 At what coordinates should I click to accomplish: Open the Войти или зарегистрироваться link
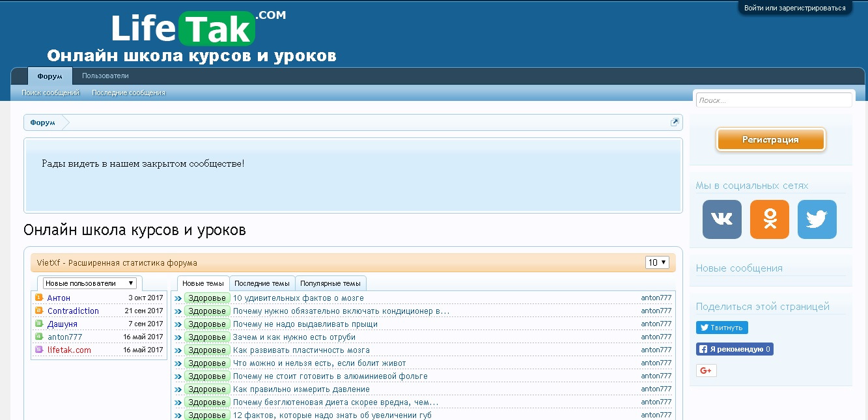pyautogui.click(x=794, y=8)
